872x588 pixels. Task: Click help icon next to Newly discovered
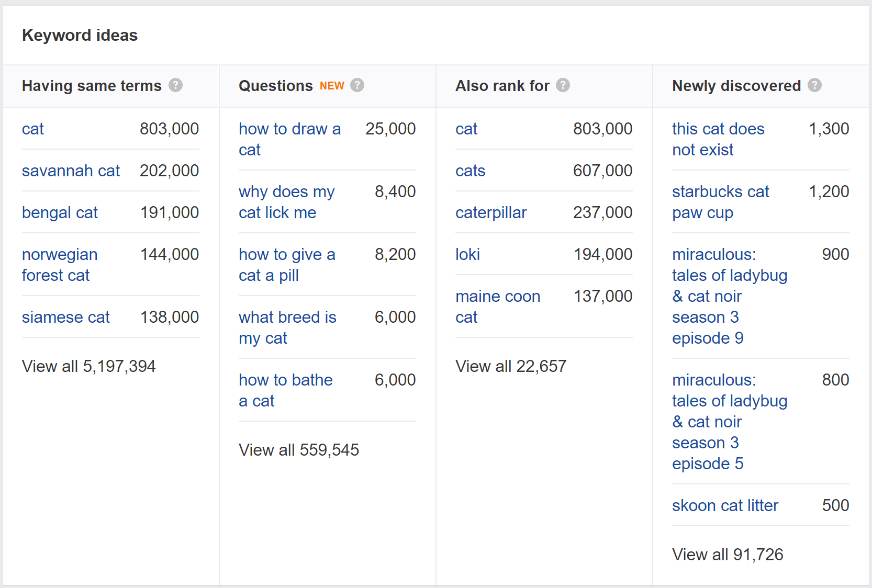coord(814,85)
